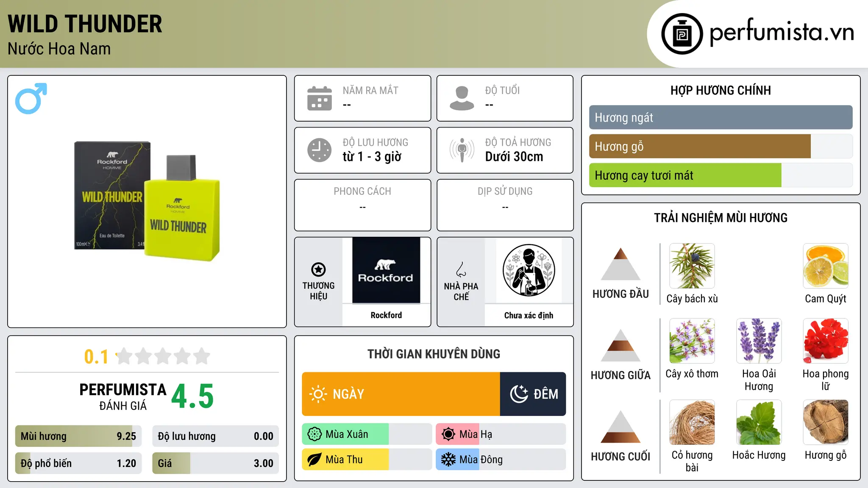The image size is (868, 488).
Task: Click the HƯƠNG CUỐI pyramid icon
Action: pyautogui.click(x=620, y=427)
